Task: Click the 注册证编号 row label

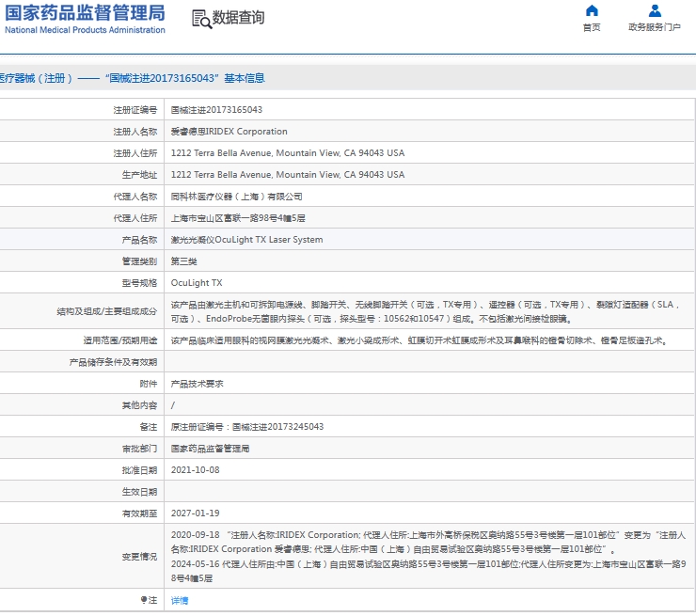Action: (135, 110)
